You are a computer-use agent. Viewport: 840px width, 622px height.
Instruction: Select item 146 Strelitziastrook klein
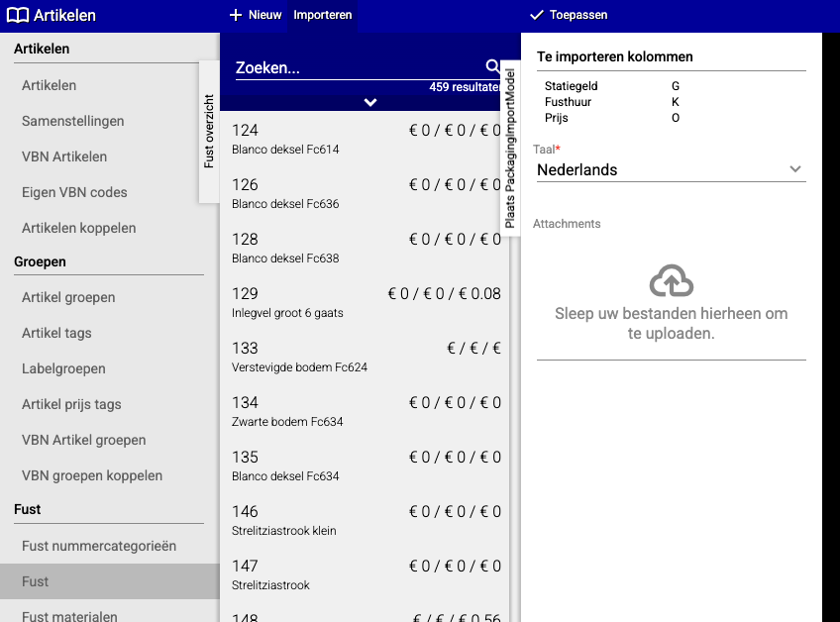click(x=365, y=521)
